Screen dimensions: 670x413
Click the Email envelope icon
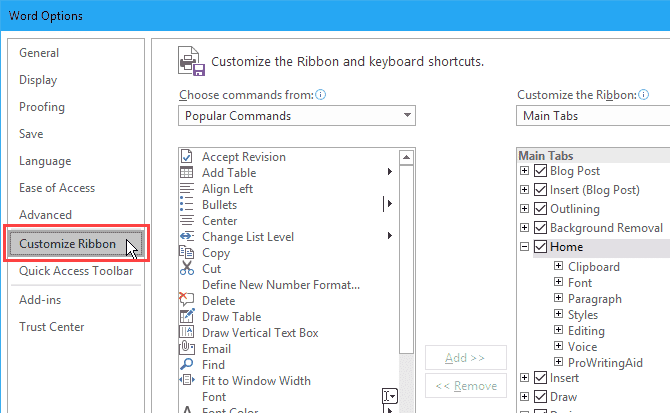(186, 349)
